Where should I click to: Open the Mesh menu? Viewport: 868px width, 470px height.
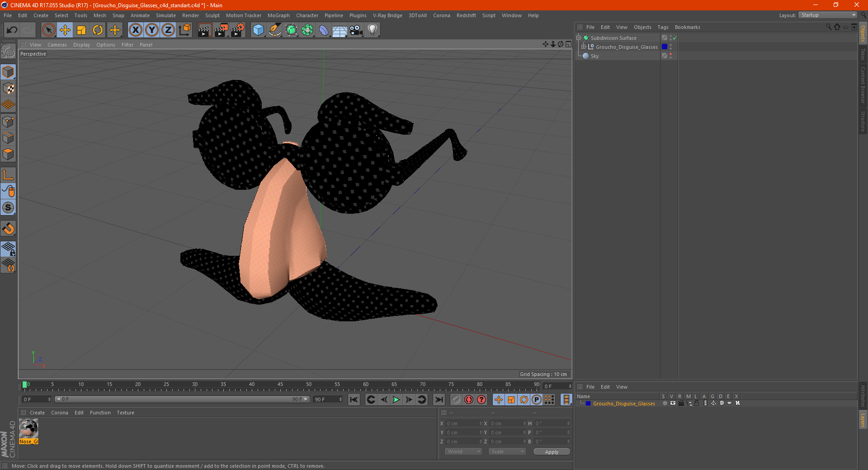point(100,15)
